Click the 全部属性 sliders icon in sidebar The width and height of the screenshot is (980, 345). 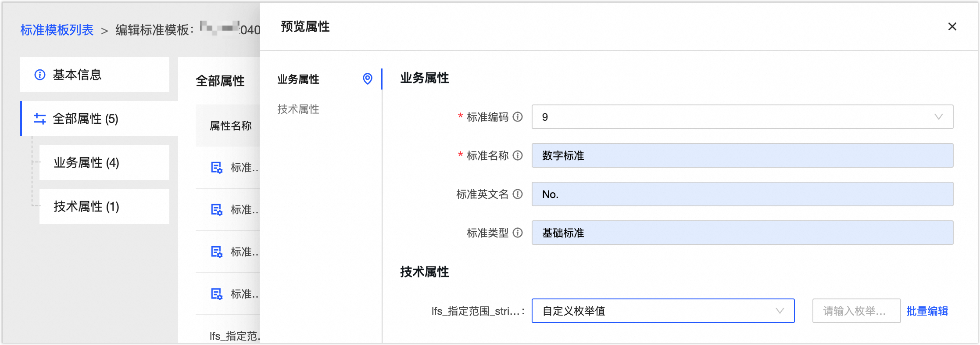[40, 119]
